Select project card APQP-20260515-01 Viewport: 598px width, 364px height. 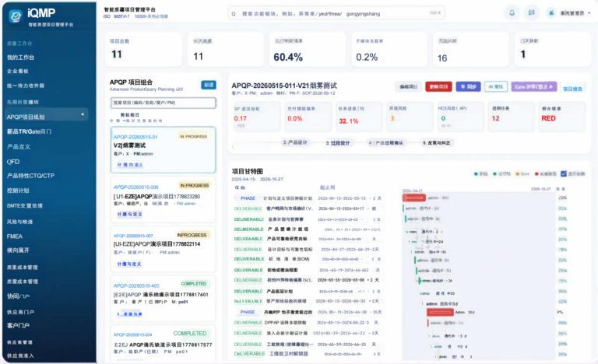coord(164,150)
